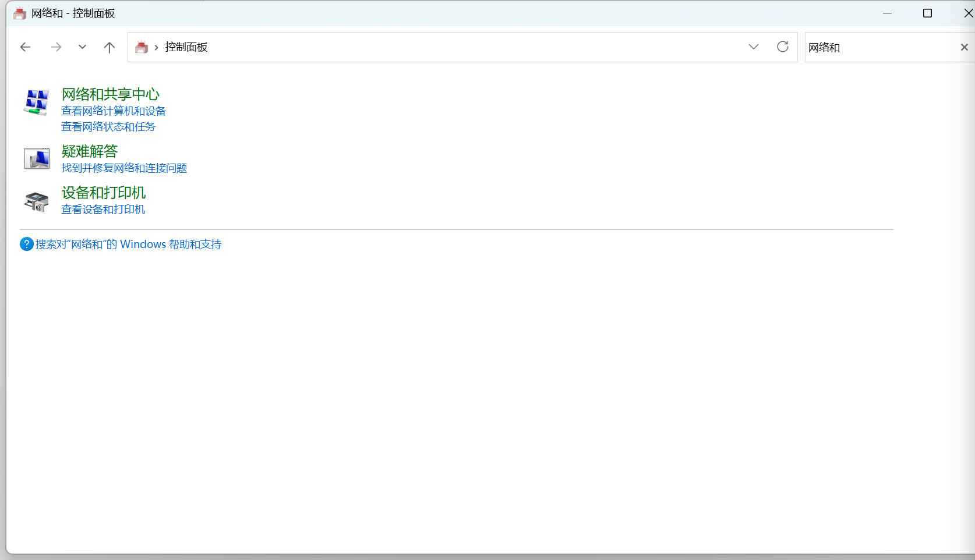975x560 pixels.
Task: Go back using the back arrow
Action: pyautogui.click(x=25, y=47)
